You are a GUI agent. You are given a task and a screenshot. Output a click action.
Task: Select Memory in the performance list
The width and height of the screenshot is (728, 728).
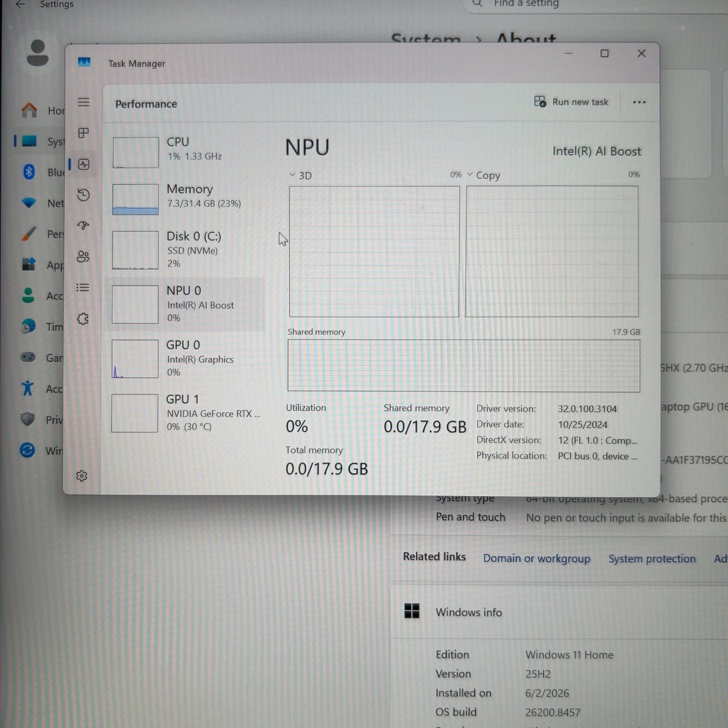pos(185,199)
